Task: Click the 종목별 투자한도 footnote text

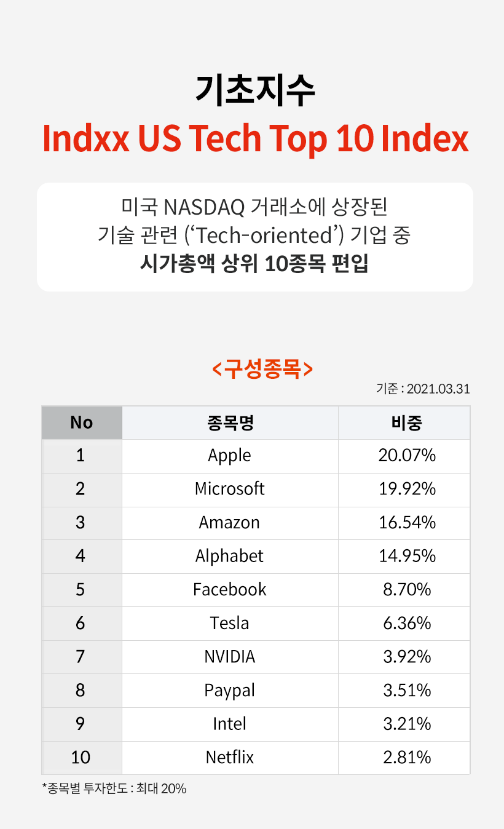Action: pos(114,788)
